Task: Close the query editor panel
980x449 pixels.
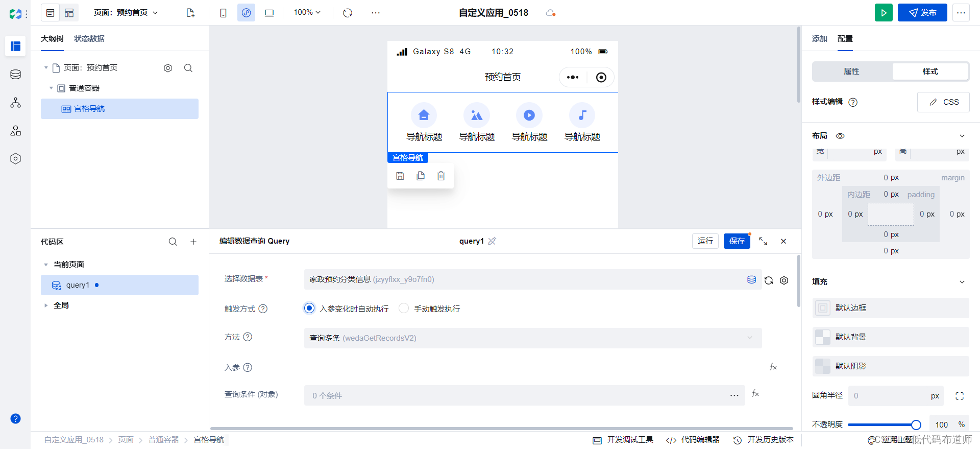Action: 783,241
